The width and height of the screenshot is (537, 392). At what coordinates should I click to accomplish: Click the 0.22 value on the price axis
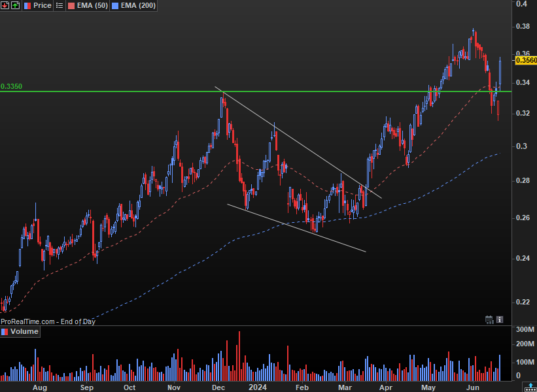(523, 302)
